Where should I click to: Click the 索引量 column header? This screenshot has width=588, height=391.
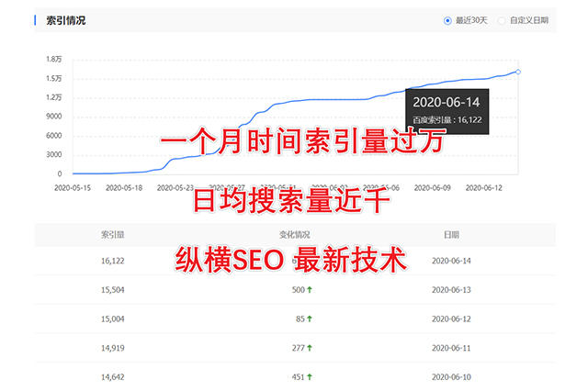113,234
